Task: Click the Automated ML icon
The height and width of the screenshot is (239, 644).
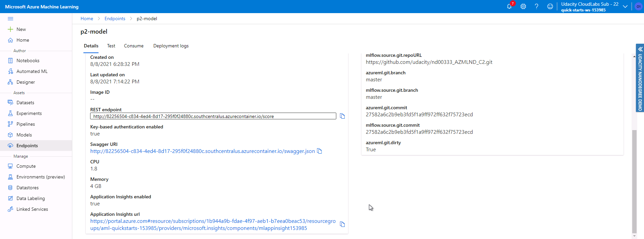Action: [10, 71]
